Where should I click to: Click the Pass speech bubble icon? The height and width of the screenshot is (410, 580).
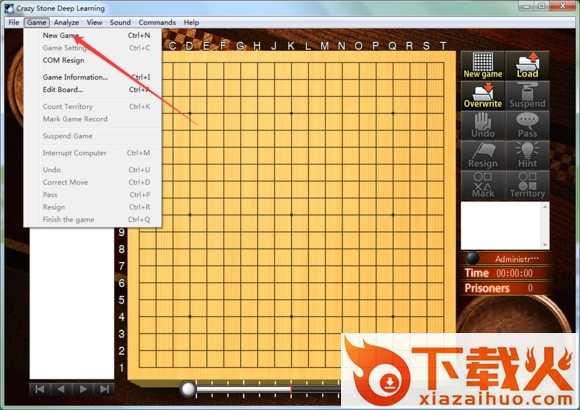pyautogui.click(x=527, y=125)
